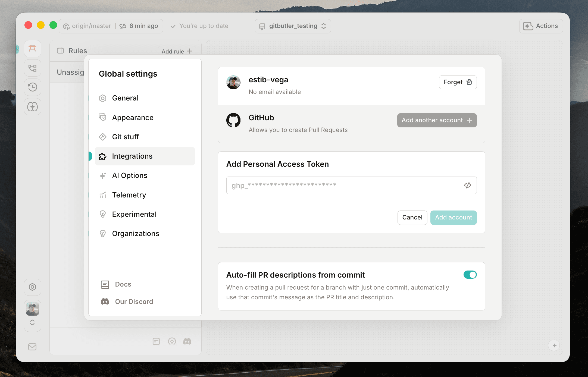Expand the profile account switcher chevrons

click(x=33, y=322)
